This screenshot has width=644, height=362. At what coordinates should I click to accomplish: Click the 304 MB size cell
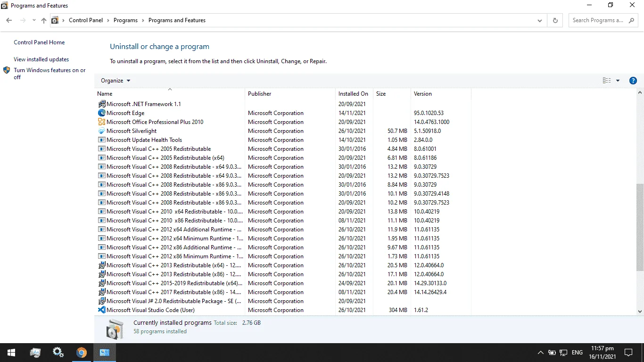pos(398,310)
